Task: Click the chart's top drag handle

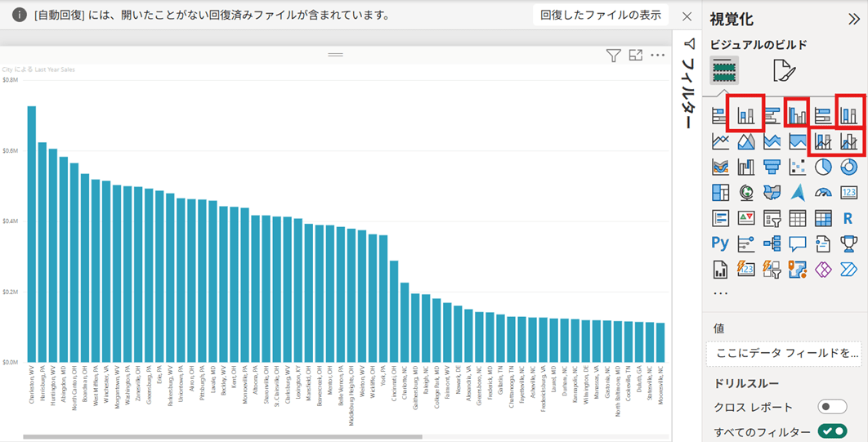Action: click(335, 55)
